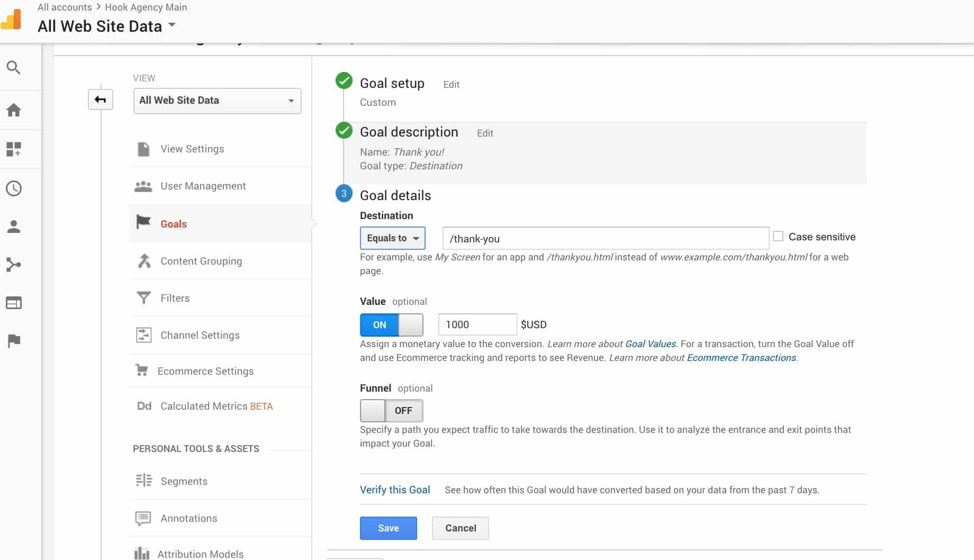974x560 pixels.
Task: Click the blue Save button
Action: [388, 528]
